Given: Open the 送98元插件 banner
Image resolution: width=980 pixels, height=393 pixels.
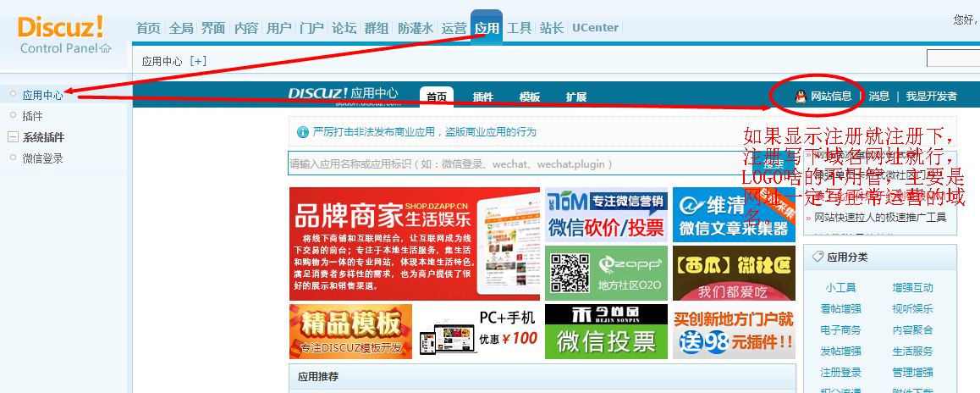Looking at the screenshot, I should point(734,332).
